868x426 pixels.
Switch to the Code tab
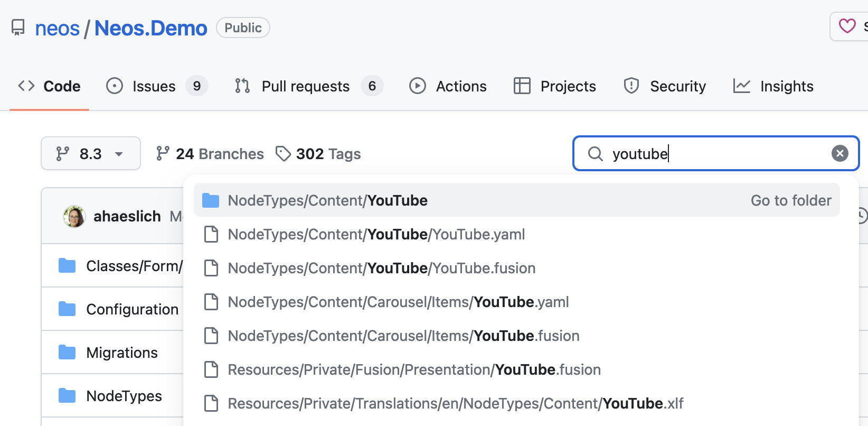coord(49,86)
